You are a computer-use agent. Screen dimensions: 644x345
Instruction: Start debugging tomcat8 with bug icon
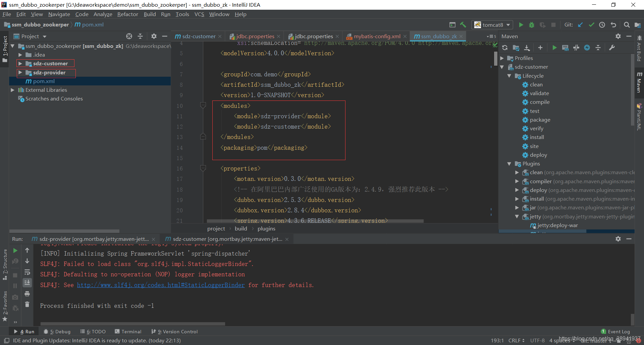(532, 25)
